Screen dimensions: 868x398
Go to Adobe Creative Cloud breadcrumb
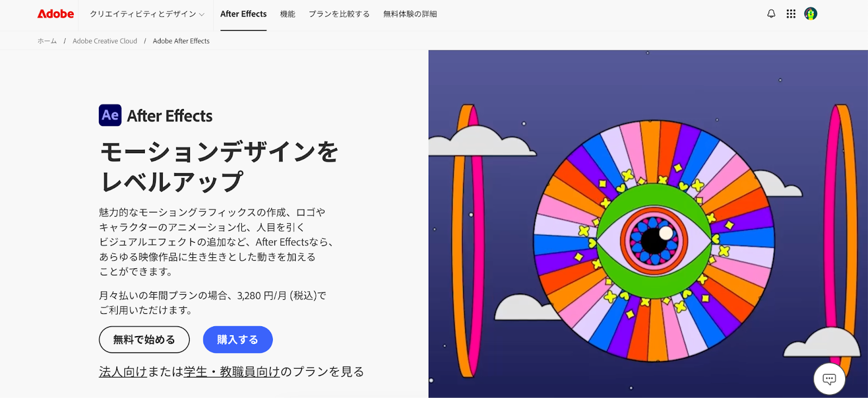[105, 41]
